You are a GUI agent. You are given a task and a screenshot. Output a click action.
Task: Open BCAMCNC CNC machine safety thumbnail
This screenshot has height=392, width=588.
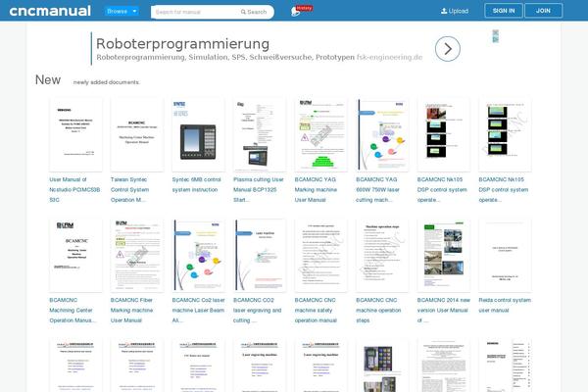pyautogui.click(x=321, y=256)
